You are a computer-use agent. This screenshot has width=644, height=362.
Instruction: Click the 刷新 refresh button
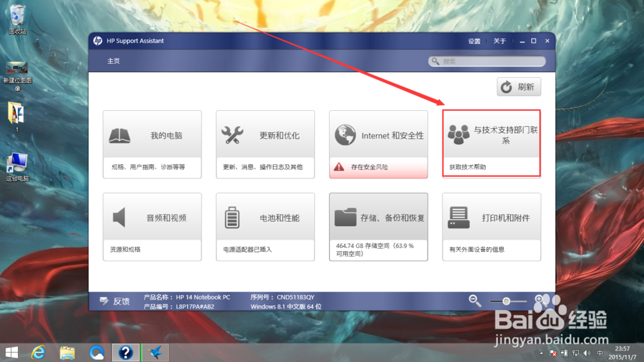(x=518, y=87)
